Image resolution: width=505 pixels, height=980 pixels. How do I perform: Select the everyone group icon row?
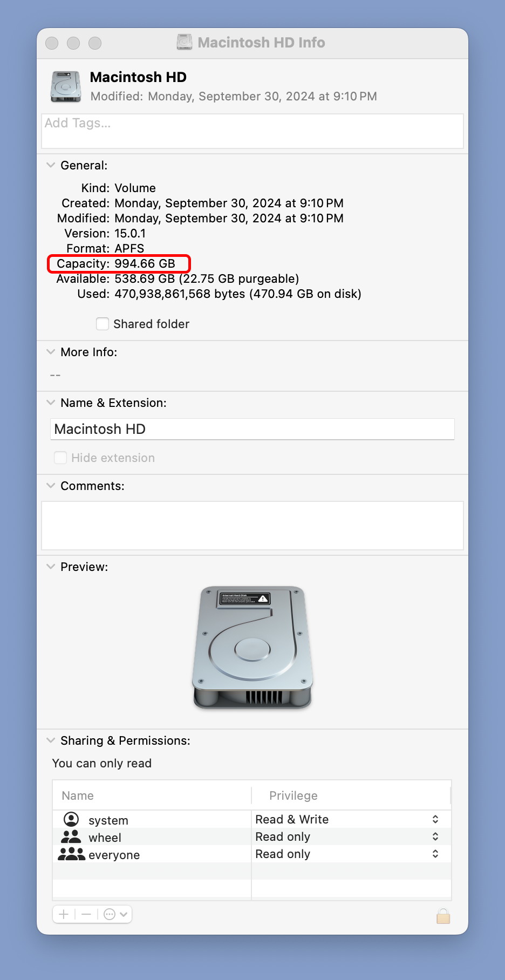tap(152, 854)
